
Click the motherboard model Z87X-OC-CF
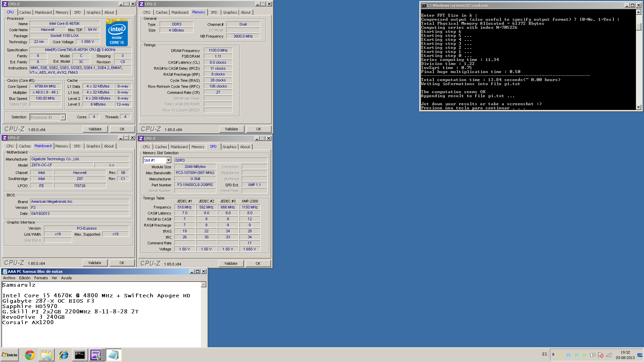coord(62,165)
